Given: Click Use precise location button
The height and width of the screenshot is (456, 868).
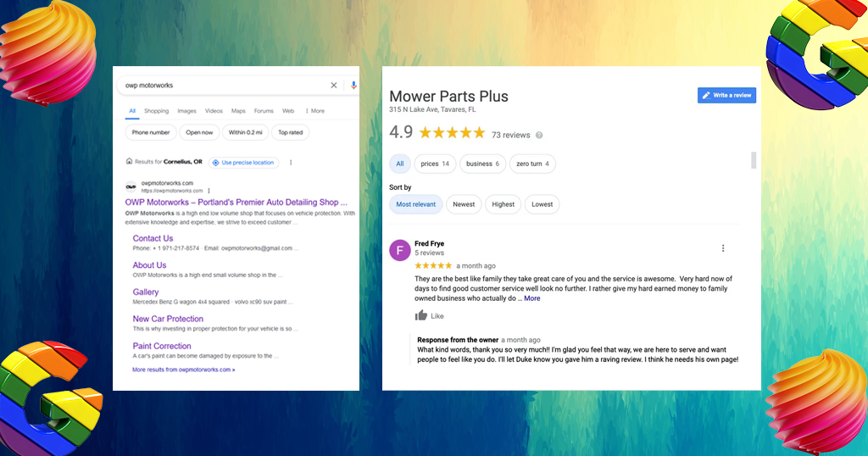Looking at the screenshot, I should (x=243, y=163).
